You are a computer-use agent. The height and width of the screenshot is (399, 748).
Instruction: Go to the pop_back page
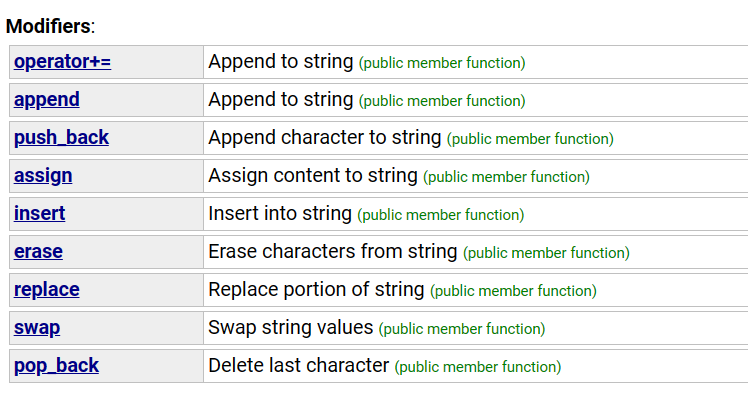tap(56, 366)
